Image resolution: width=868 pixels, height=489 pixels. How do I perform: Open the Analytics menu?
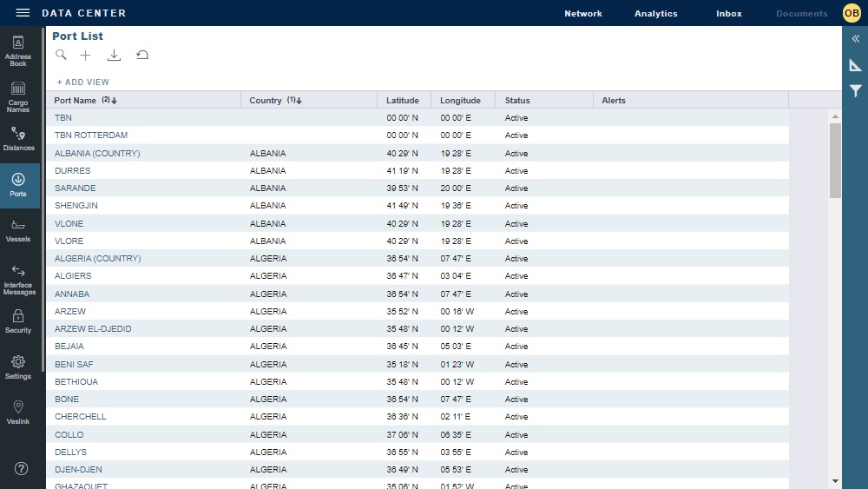[x=655, y=14]
